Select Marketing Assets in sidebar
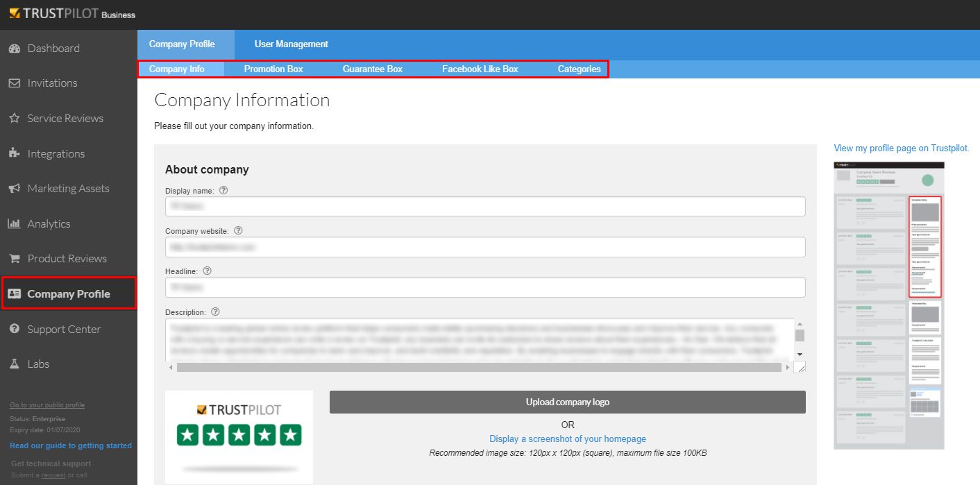980x485 pixels. coord(68,189)
